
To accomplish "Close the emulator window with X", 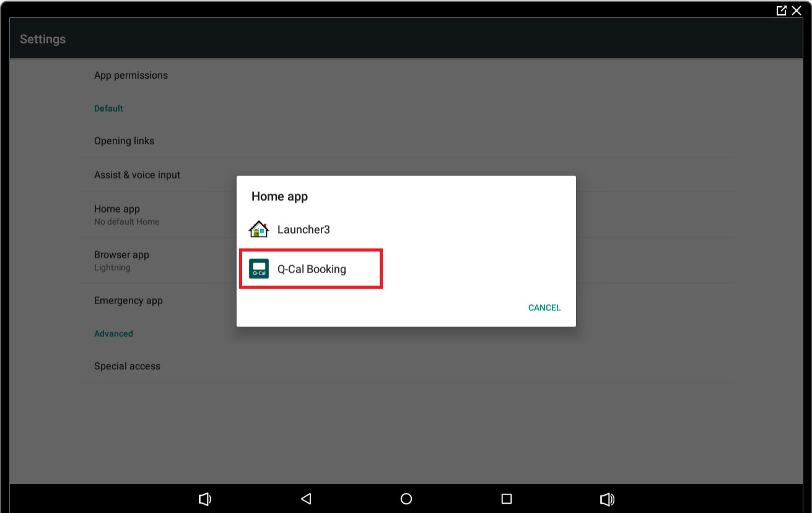I will 797,11.
